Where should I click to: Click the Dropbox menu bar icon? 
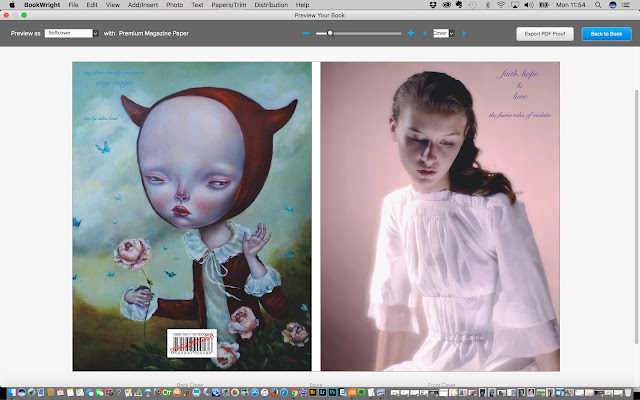click(433, 5)
